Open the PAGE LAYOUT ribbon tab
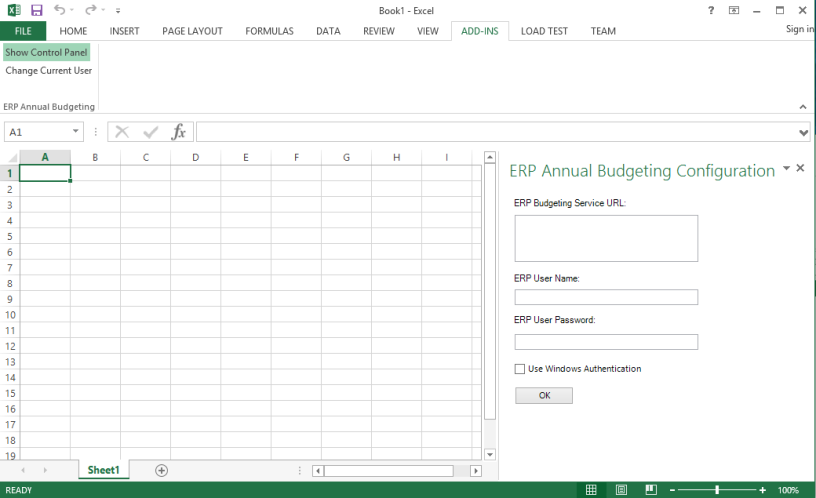Image resolution: width=816 pixels, height=498 pixels. point(192,31)
